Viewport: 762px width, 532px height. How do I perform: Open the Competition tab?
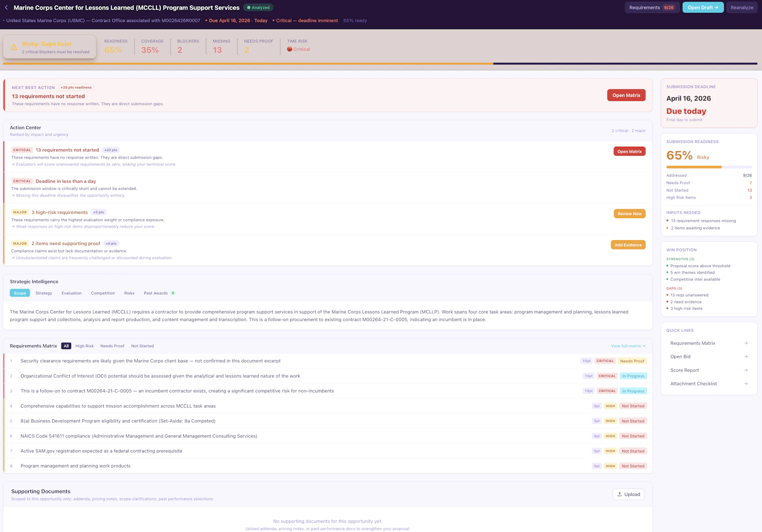coord(103,293)
